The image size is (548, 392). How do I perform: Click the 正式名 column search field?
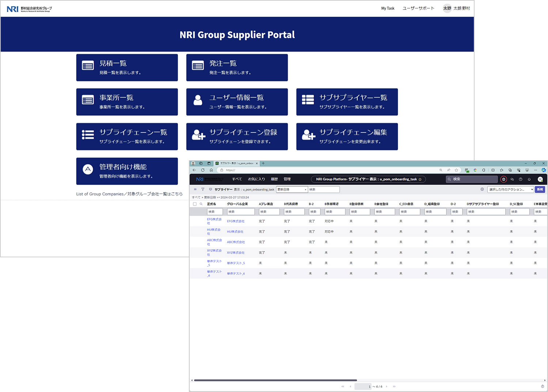[215, 212]
